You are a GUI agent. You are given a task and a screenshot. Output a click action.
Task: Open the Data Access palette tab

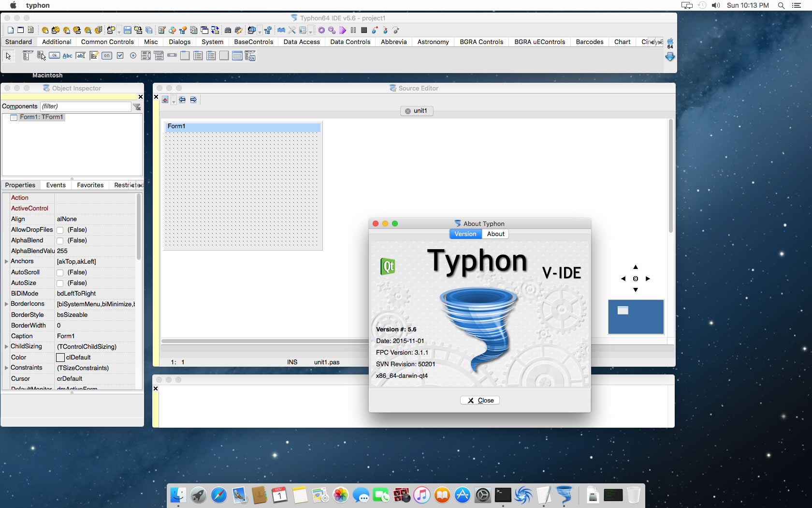click(302, 42)
